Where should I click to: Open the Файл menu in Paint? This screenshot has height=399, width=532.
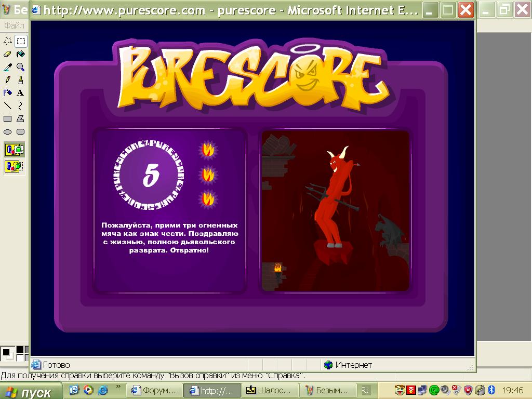pos(14,25)
